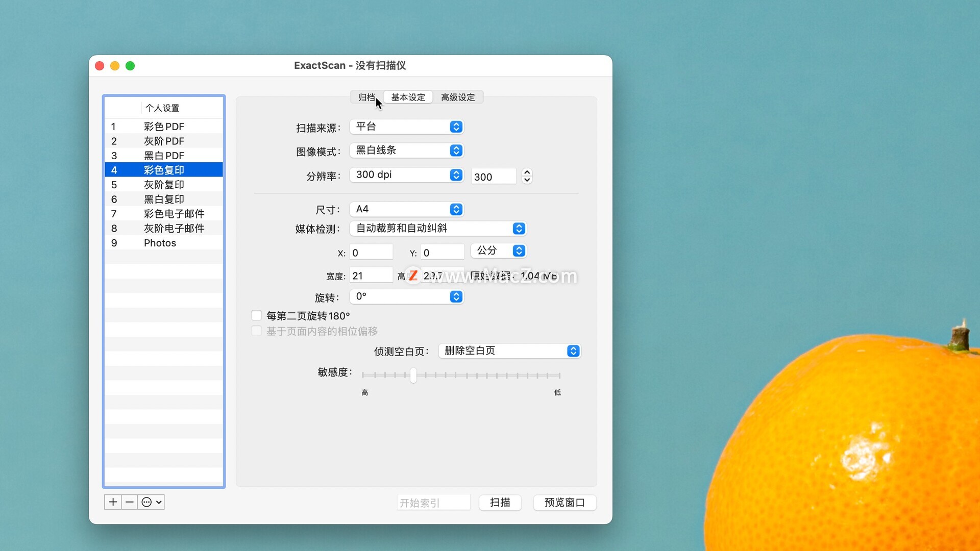Click the 开始索引 input field
Image resolution: width=980 pixels, height=551 pixels.
[x=433, y=503]
